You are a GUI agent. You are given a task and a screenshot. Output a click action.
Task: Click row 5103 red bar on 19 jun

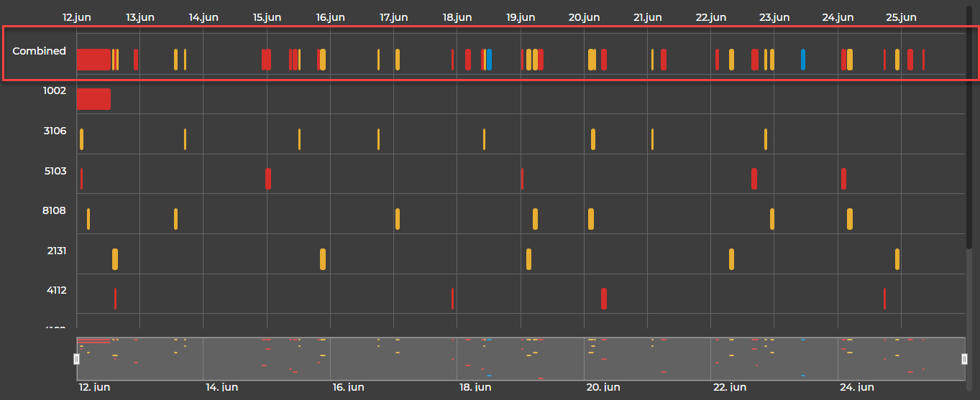click(522, 179)
